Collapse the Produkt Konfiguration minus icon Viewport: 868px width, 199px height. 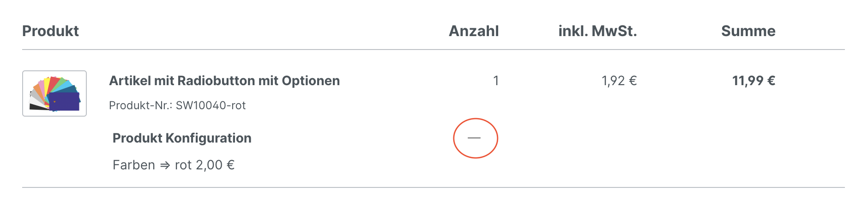pyautogui.click(x=474, y=138)
